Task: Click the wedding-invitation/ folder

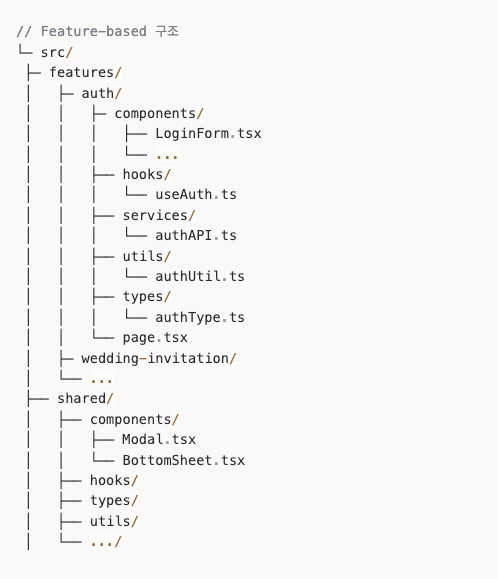Action: pyautogui.click(x=159, y=359)
